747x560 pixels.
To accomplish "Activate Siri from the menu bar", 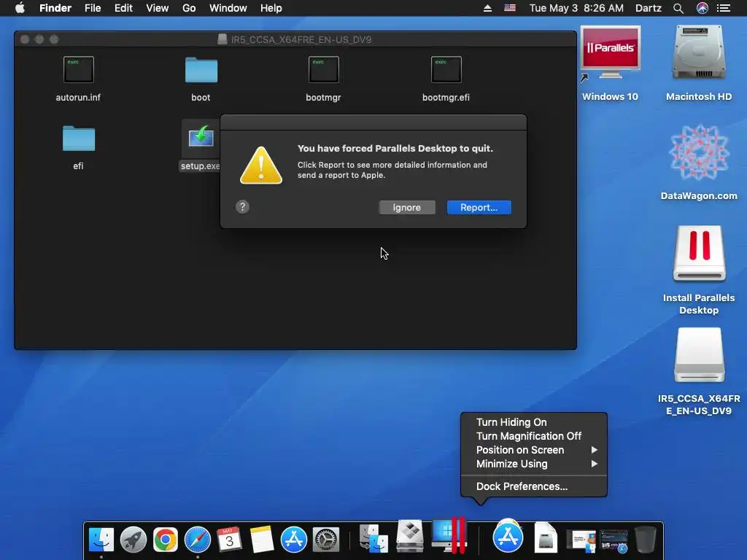I will tap(703, 8).
